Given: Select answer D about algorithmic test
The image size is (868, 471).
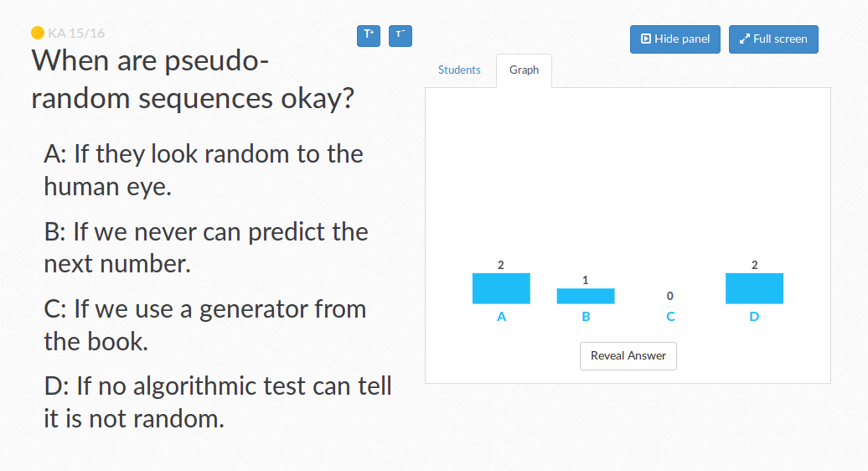Looking at the screenshot, I should (x=218, y=402).
